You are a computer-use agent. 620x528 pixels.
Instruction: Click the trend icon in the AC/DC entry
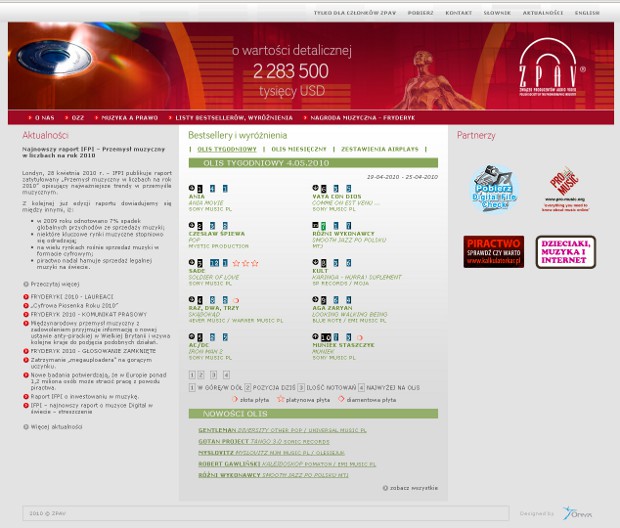(x=192, y=336)
